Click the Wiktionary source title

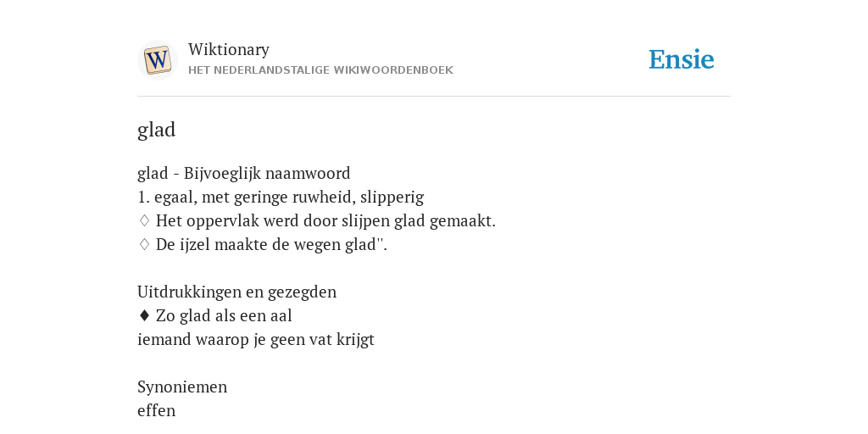(229, 49)
